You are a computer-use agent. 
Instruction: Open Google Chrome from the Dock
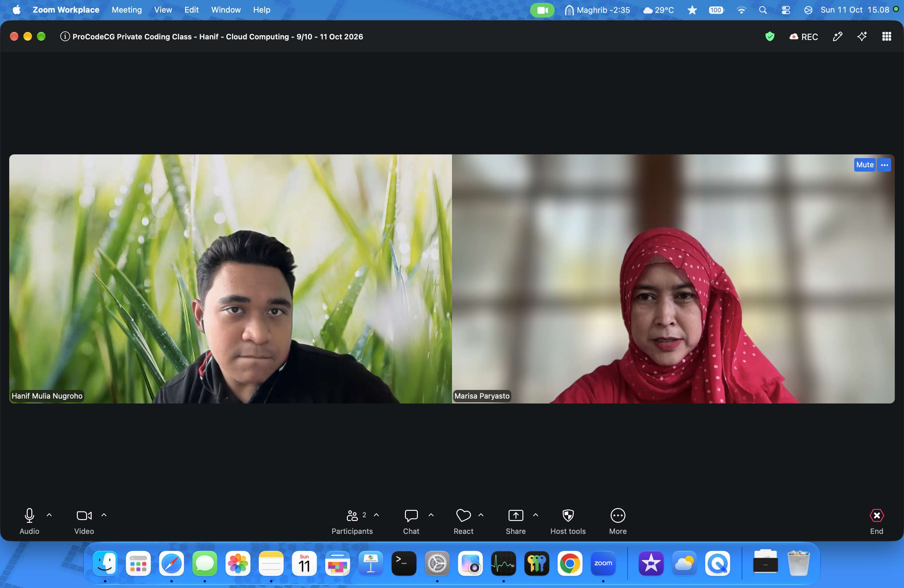570,563
